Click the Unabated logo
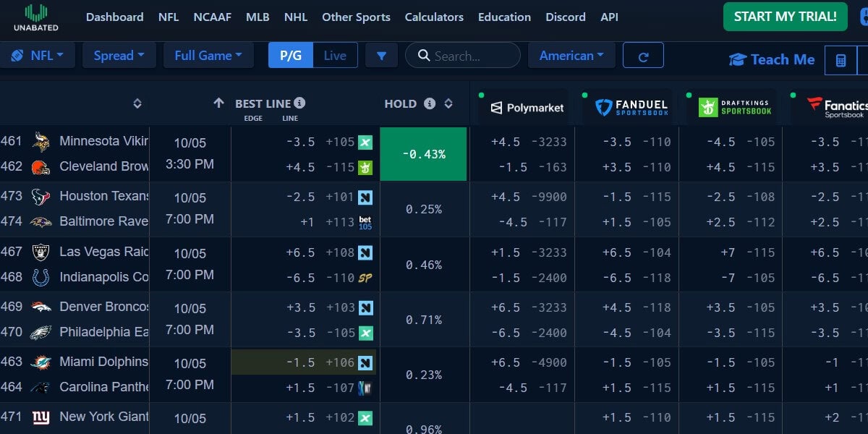 [36, 17]
